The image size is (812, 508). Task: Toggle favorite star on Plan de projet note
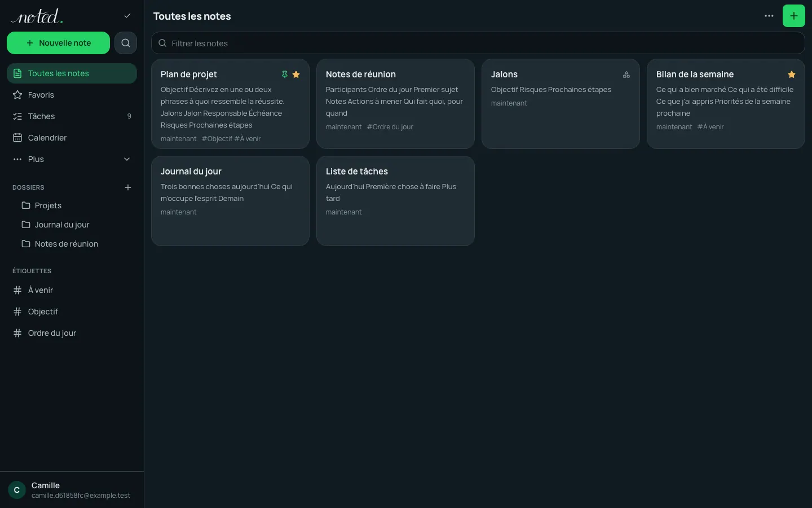(296, 75)
